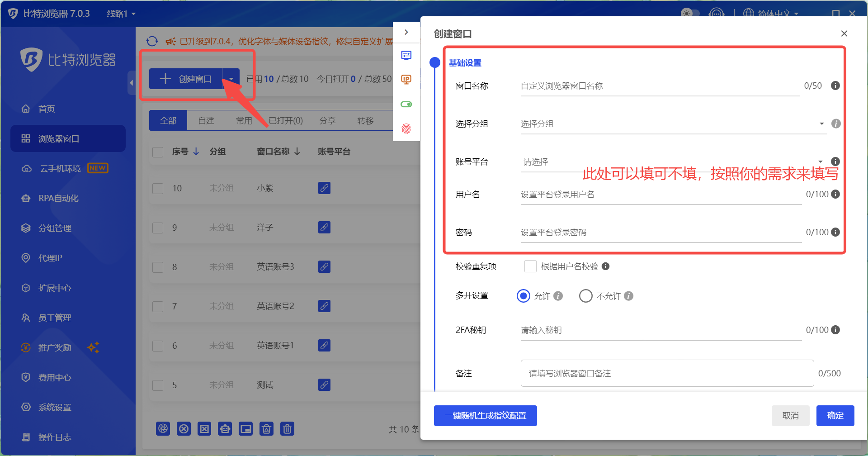Viewport: 868px width, 456px height.
Task: Click the orange IP icon in side strip
Action: coord(406,80)
